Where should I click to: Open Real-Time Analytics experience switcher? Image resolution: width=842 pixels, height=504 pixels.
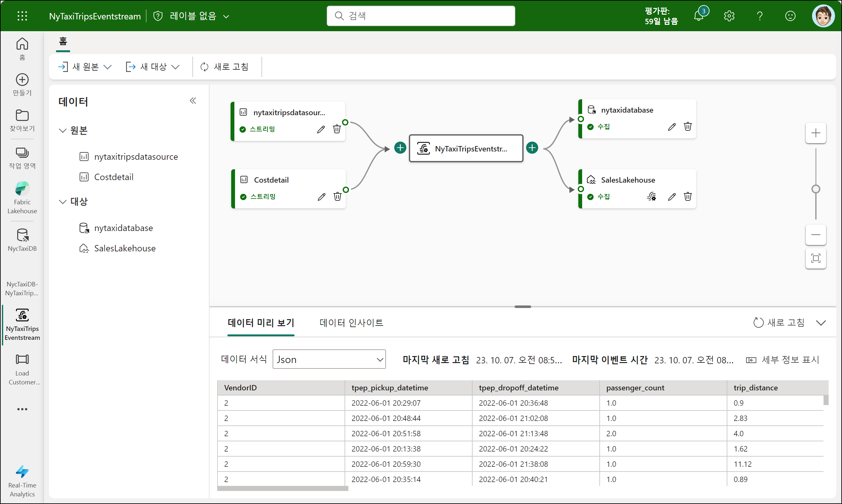pos(22,481)
